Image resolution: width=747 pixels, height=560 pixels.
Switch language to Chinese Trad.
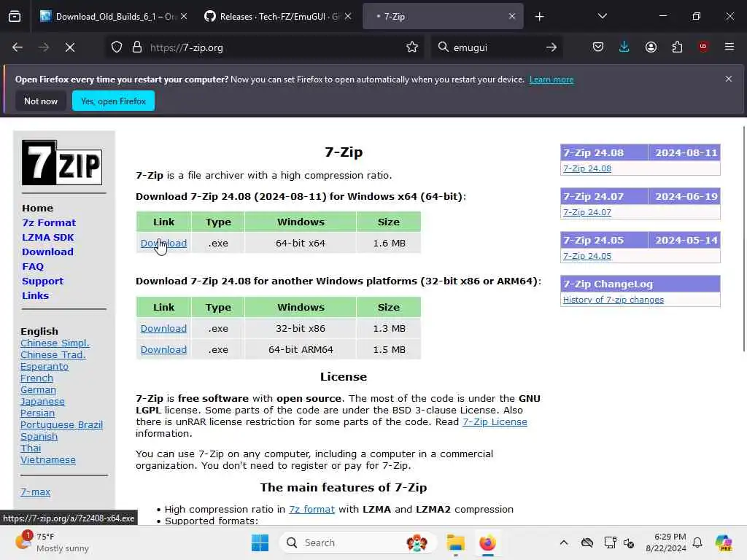click(53, 355)
